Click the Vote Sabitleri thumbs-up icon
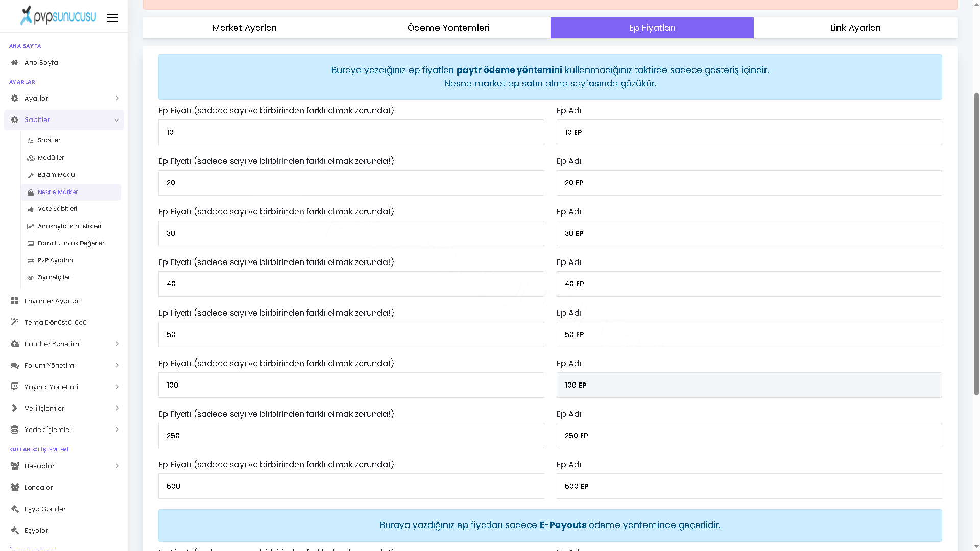Image resolution: width=980 pixels, height=551 pixels. (x=31, y=209)
